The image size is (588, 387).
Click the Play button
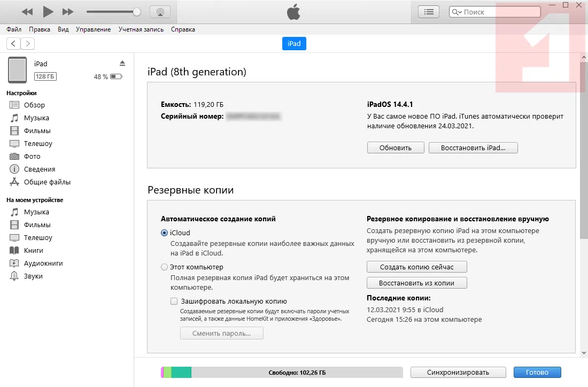48,11
